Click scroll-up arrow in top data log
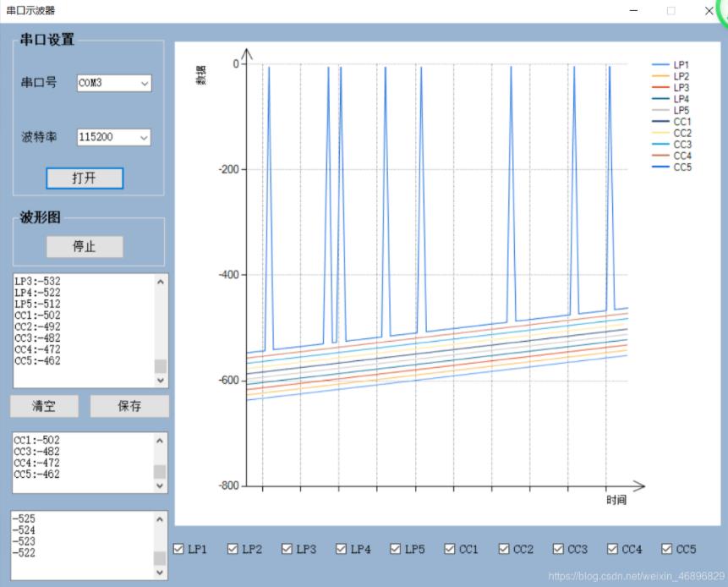This screenshot has height=587, width=728. tap(160, 282)
